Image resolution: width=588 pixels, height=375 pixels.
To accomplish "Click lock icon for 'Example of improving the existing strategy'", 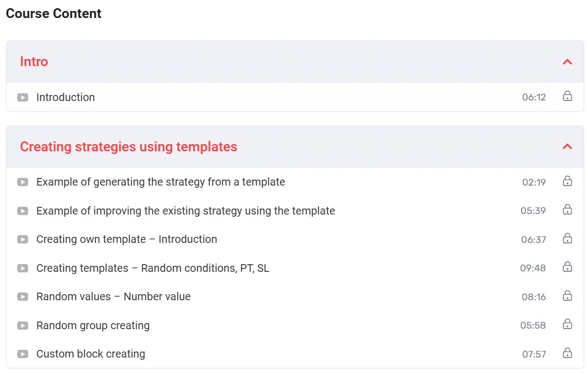I will (567, 210).
